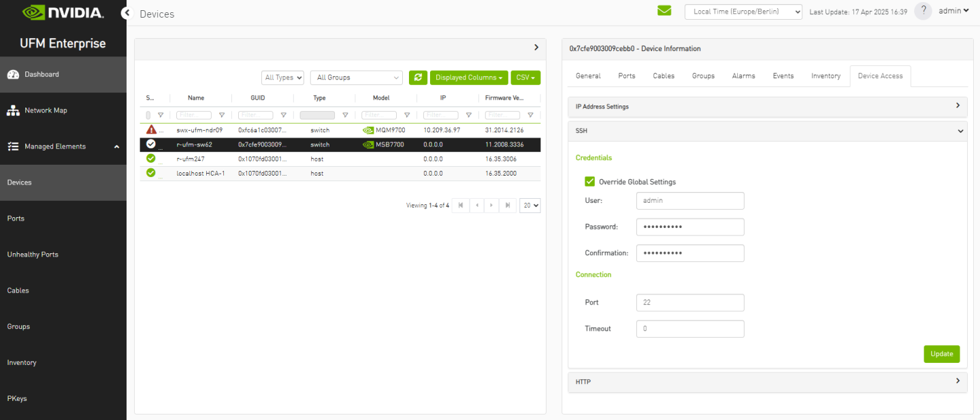Switch to the Cables tab

[664, 76]
